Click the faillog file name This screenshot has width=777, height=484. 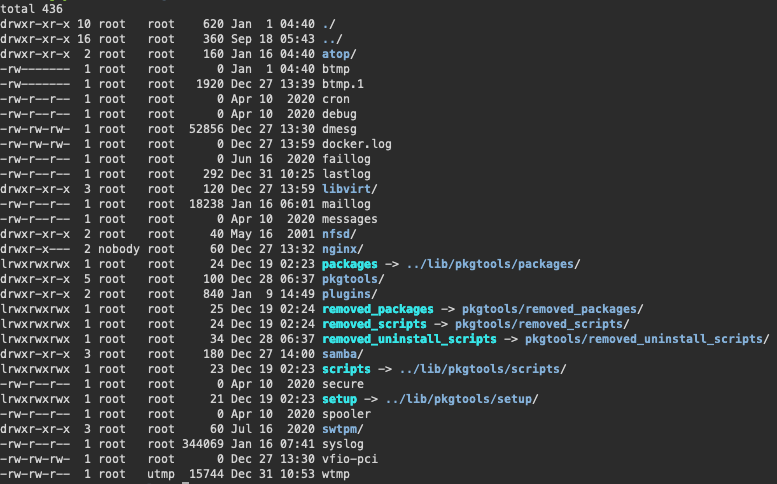click(346, 159)
